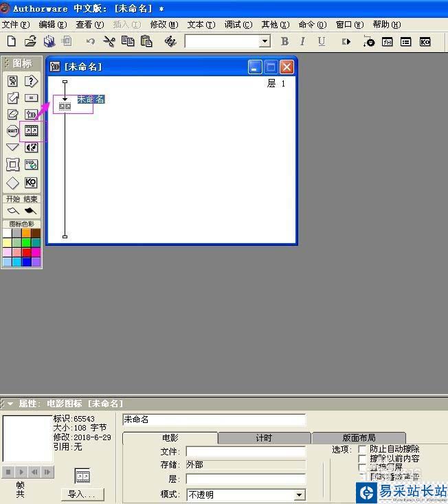Select the movie icon on the flowline
This screenshot has width=448, height=504.
(65, 106)
